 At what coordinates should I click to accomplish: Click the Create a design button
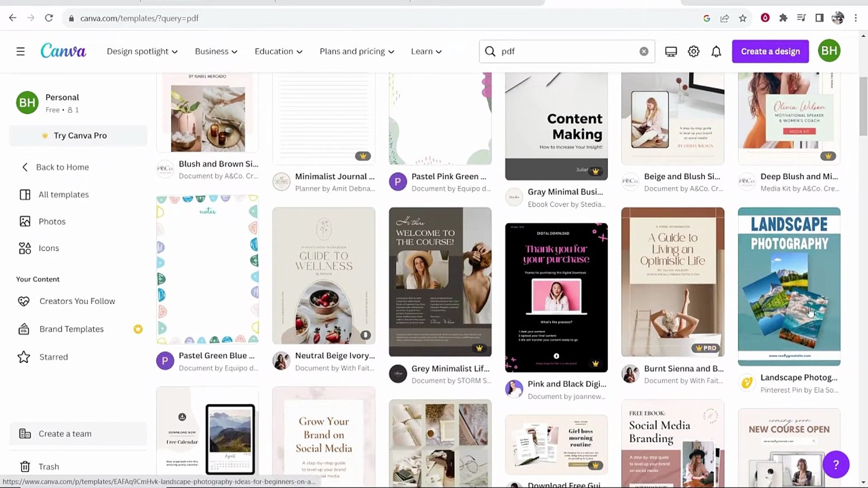(770, 51)
